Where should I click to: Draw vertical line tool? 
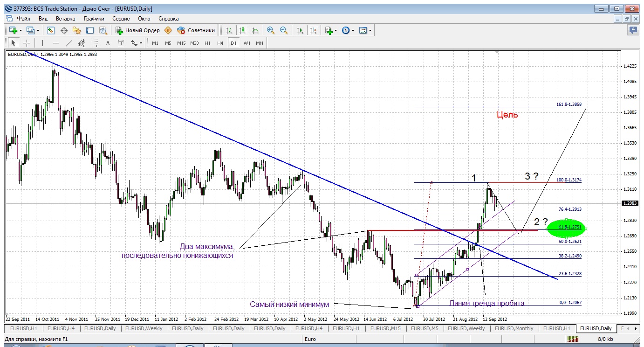[42, 43]
